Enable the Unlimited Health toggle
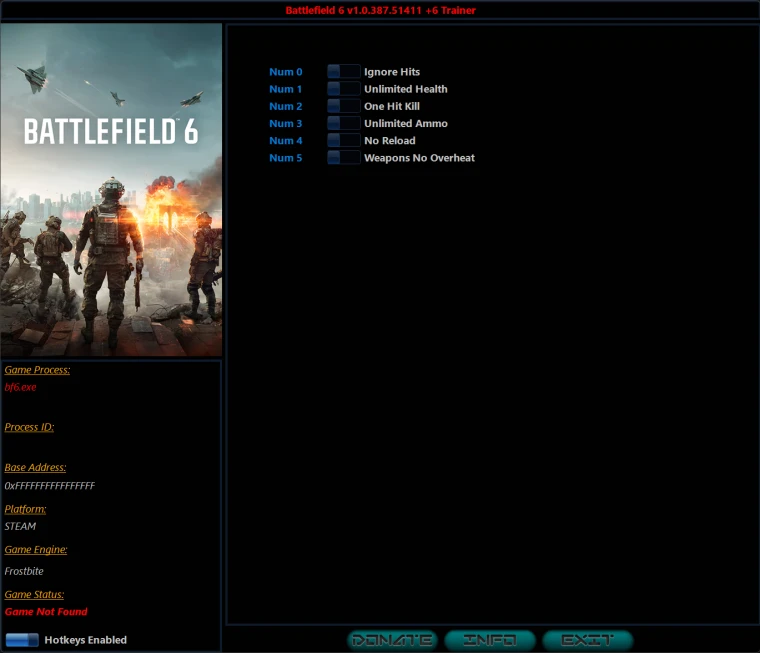 pos(343,89)
